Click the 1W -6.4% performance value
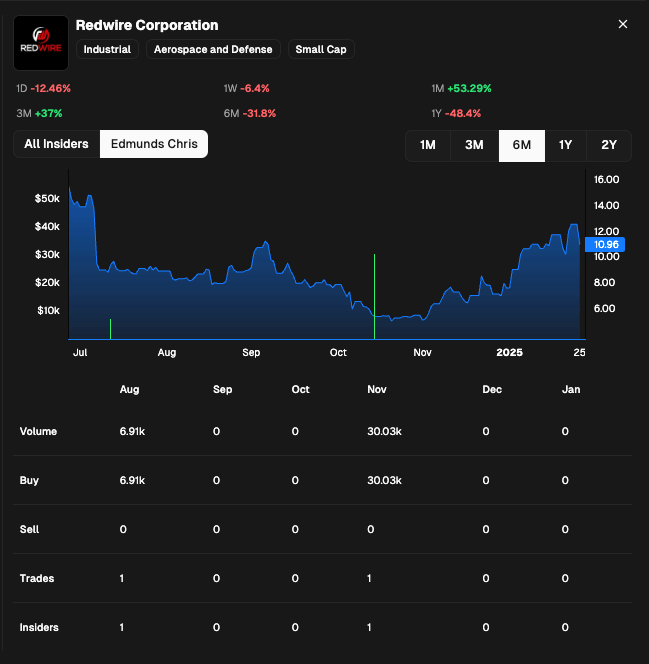 click(246, 89)
